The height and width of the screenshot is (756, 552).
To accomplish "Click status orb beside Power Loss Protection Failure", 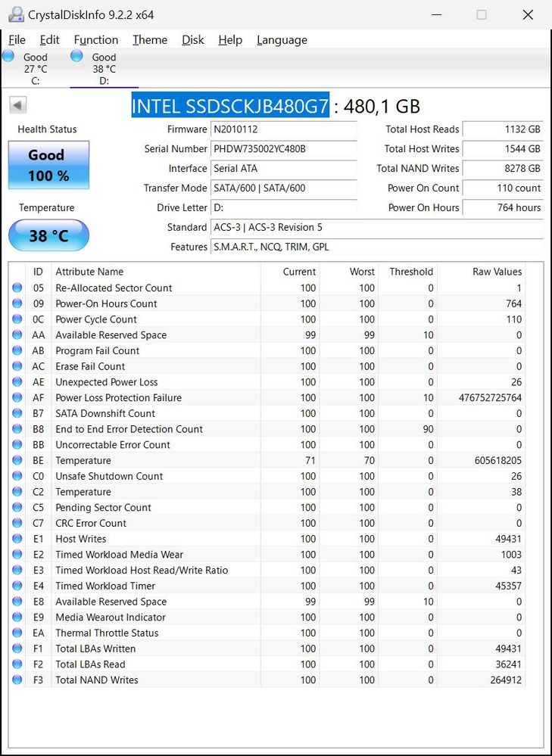I will pyautogui.click(x=17, y=398).
